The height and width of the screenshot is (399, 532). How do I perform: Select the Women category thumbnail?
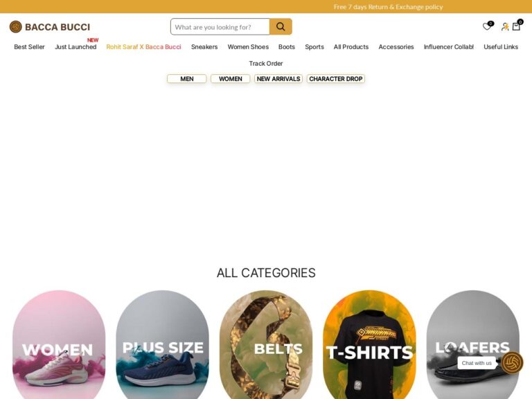click(x=59, y=344)
